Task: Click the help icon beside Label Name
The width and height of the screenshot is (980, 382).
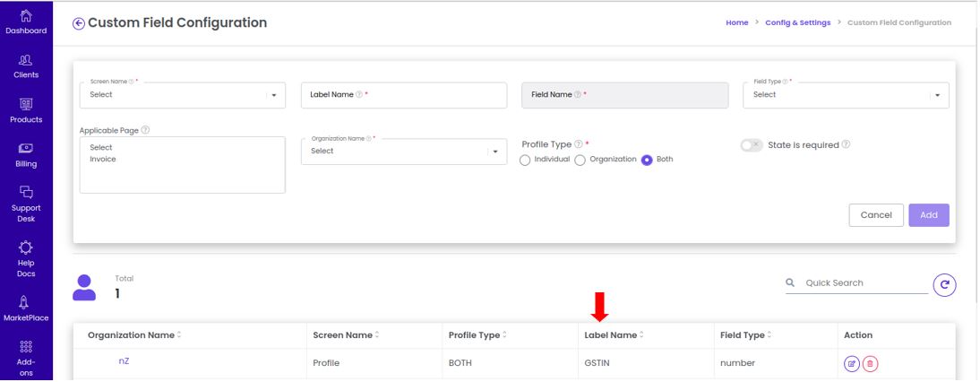Action: click(358, 94)
